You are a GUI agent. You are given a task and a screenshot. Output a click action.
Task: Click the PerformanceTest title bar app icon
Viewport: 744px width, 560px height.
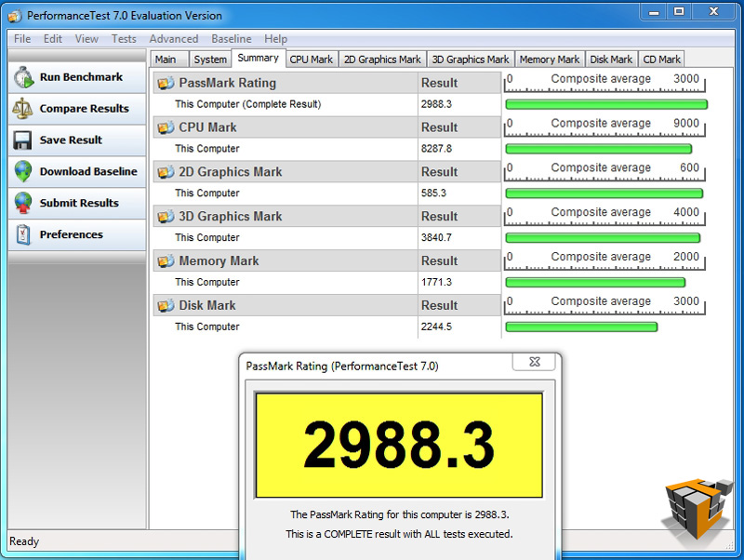point(15,16)
